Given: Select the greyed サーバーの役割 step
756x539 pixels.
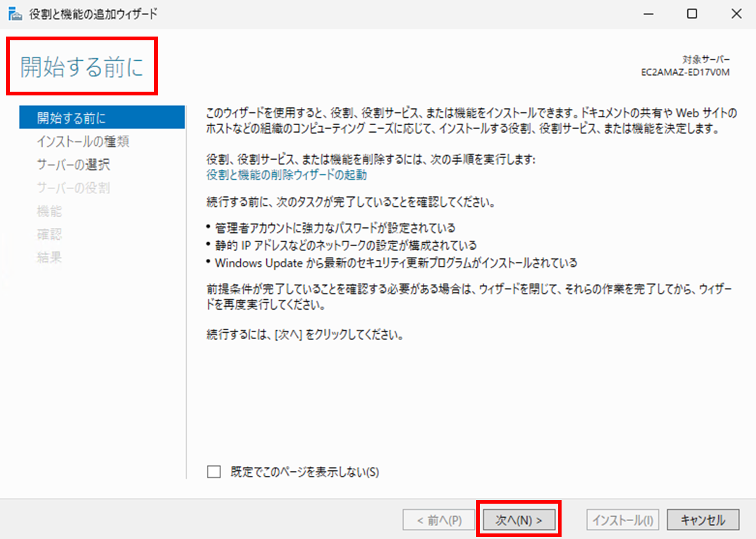Looking at the screenshot, I should pyautogui.click(x=73, y=188).
